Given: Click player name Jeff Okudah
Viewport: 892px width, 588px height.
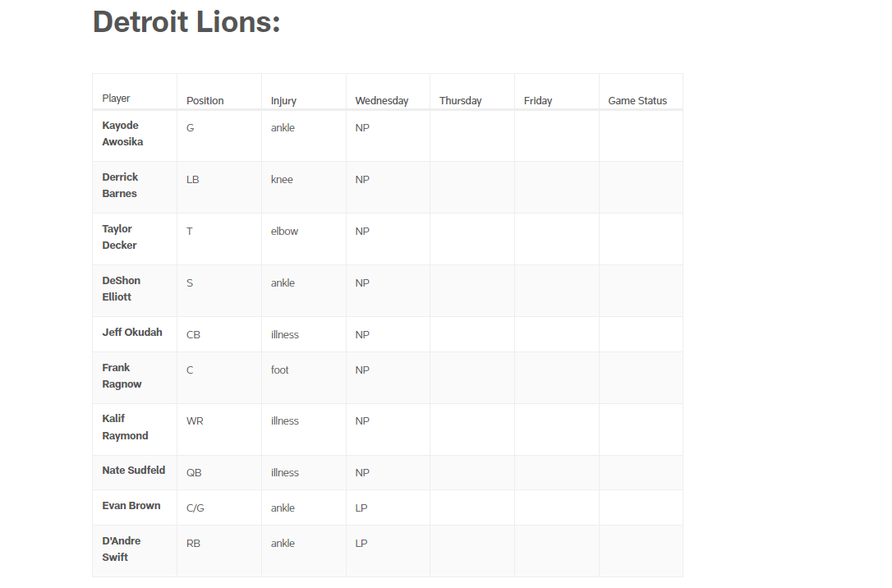Looking at the screenshot, I should tap(132, 333).
